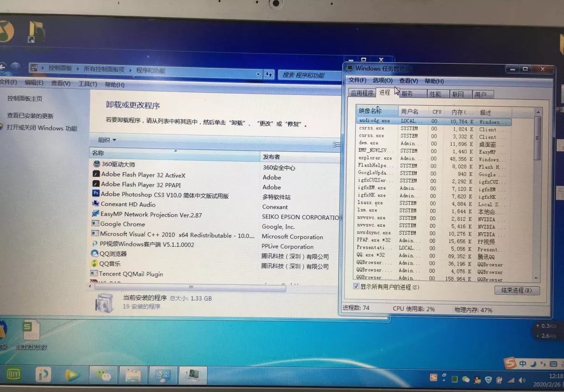
Task: Open Task Manager 查看(V) menu
Action: [408, 81]
